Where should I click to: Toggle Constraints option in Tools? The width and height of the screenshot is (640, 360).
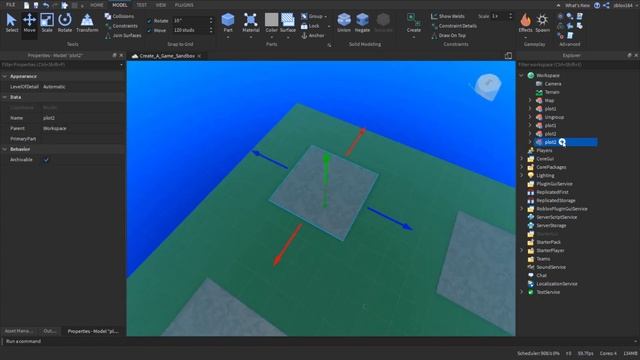coord(121,26)
